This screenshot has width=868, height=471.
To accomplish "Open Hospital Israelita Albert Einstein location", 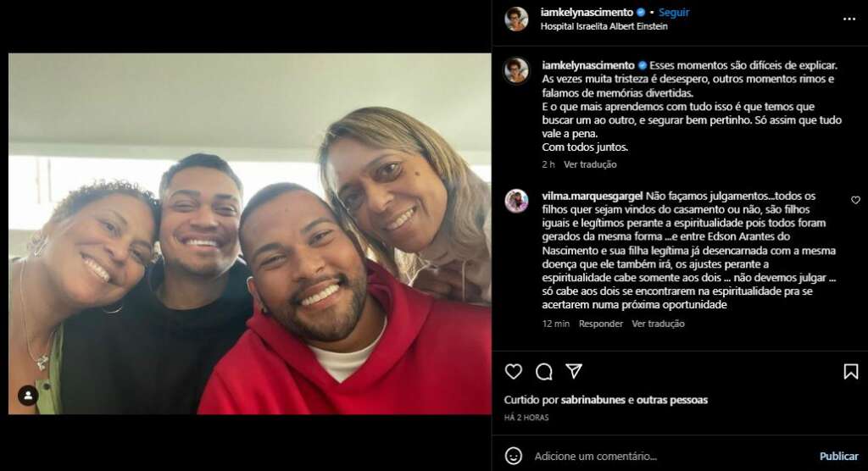I will (604, 26).
